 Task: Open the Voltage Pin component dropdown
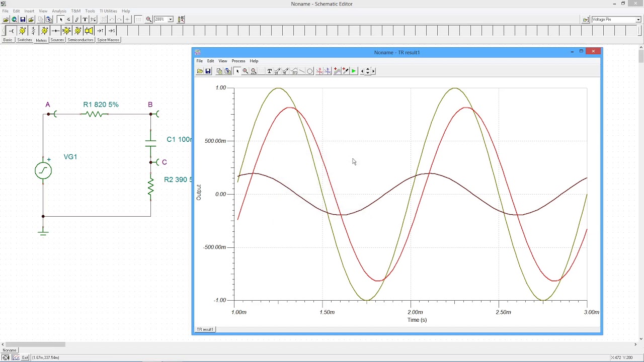point(638,20)
